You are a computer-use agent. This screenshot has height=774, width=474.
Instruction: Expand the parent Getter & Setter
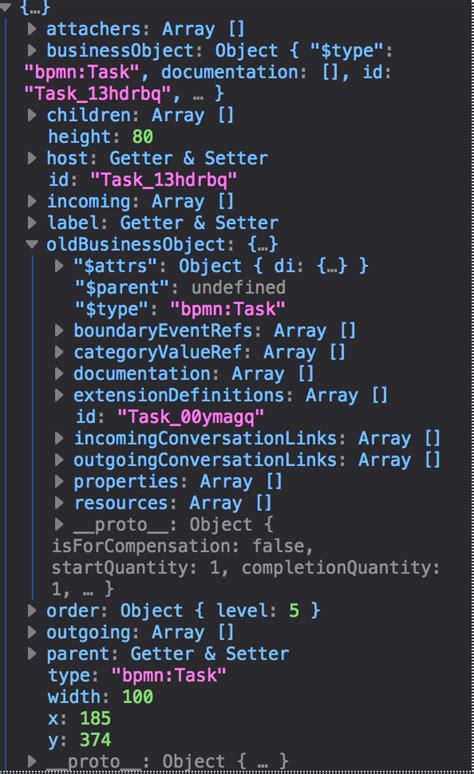pos(32,654)
